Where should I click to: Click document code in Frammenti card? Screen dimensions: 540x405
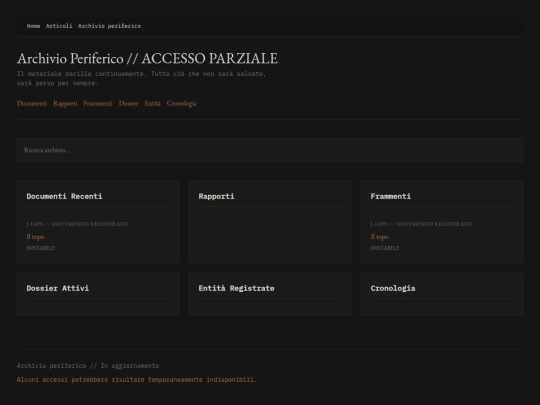coord(421,224)
